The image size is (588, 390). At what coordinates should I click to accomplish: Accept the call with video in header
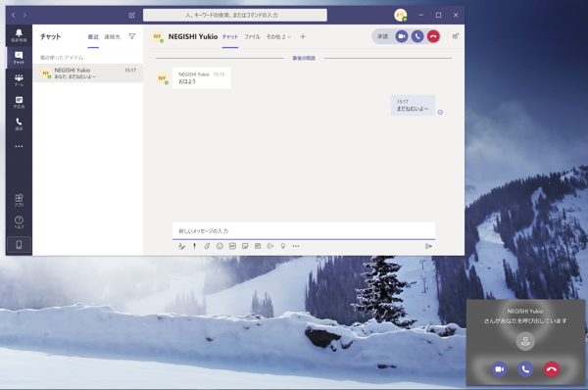click(x=402, y=36)
